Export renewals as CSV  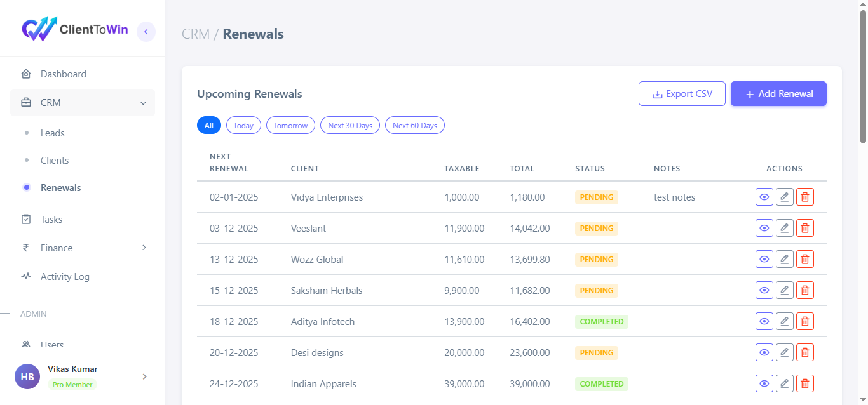[682, 93]
